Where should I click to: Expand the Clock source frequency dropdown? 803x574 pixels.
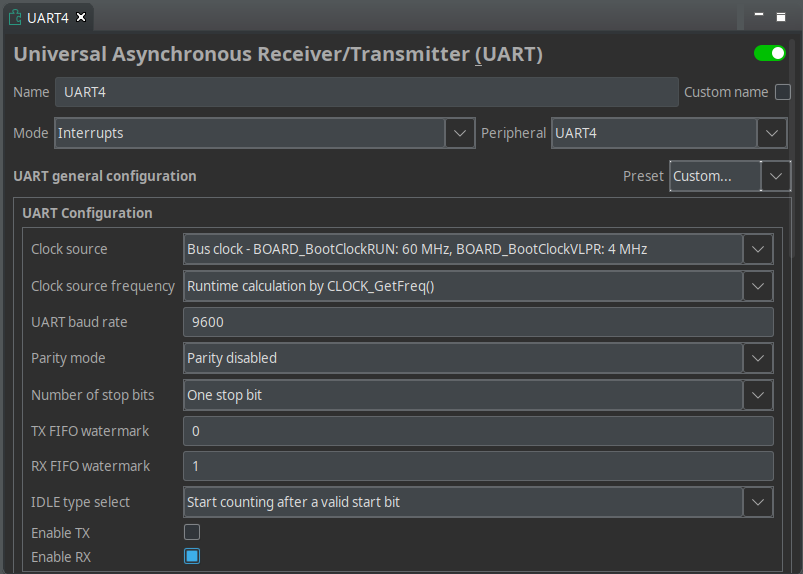[x=758, y=286]
